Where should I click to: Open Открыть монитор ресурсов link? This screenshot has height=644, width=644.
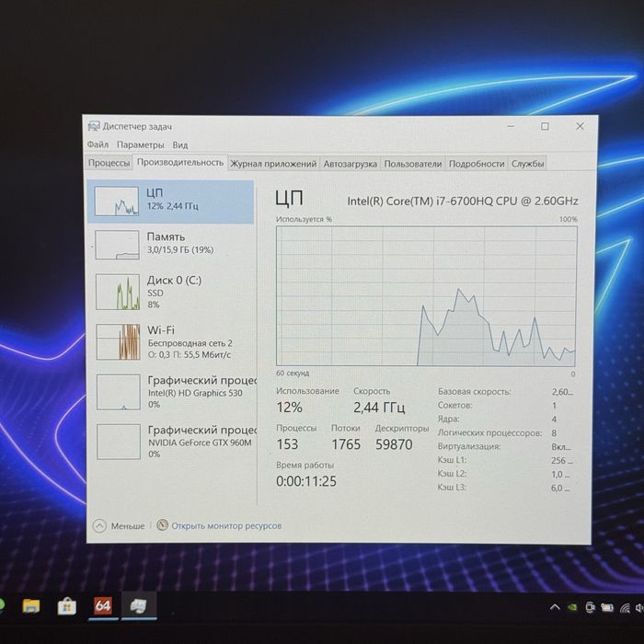226,525
